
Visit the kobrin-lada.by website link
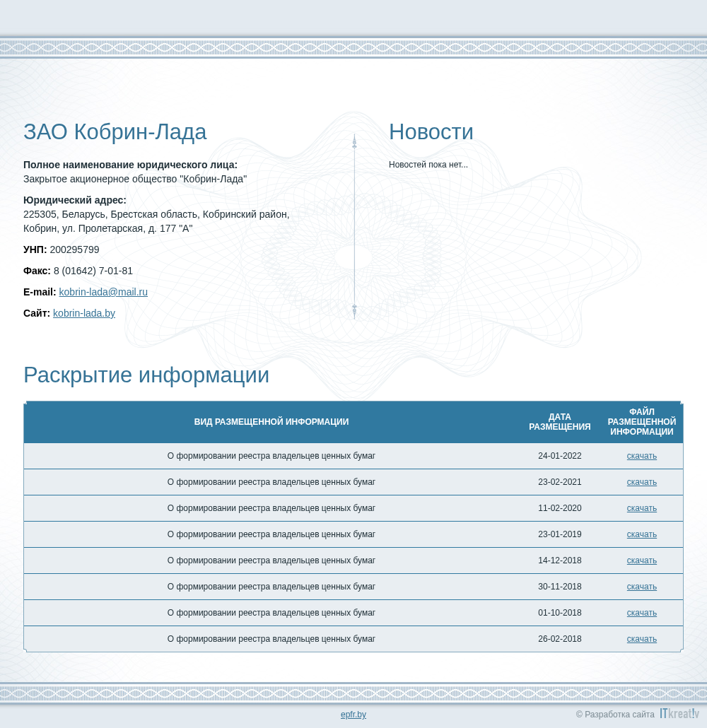tap(84, 313)
